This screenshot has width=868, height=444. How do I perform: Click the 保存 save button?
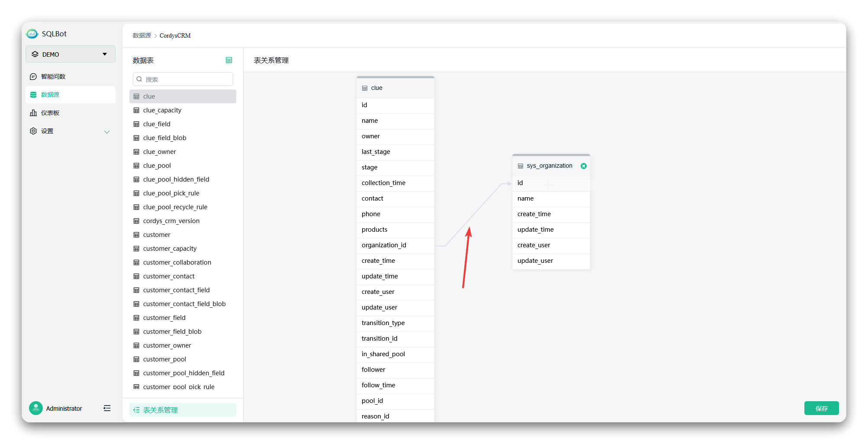pyautogui.click(x=821, y=408)
